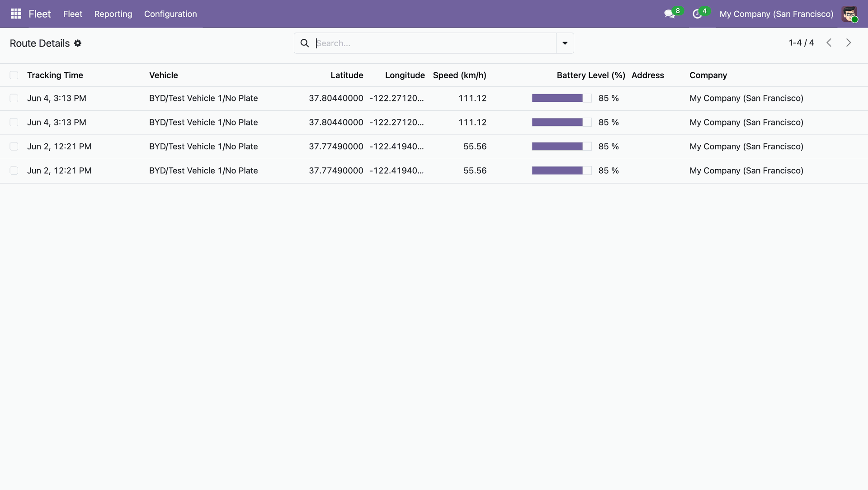868x490 pixels.
Task: Open the main apps grid menu
Action: click(x=16, y=14)
